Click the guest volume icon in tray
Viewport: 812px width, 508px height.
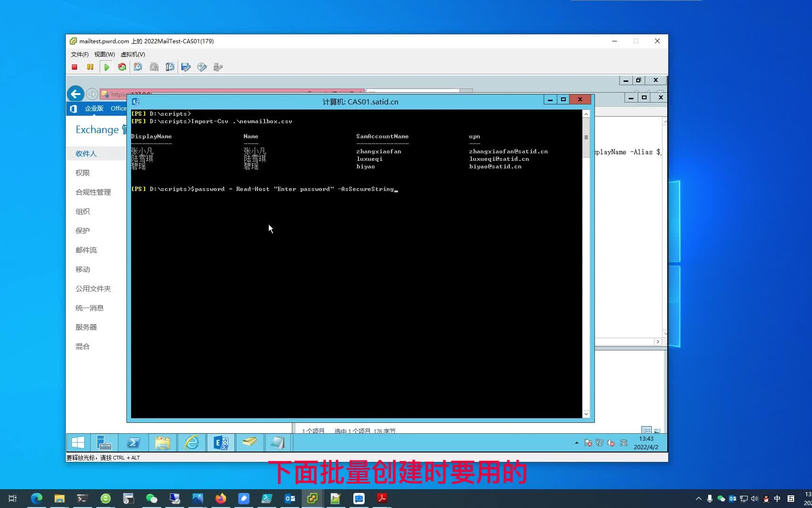tap(611, 443)
